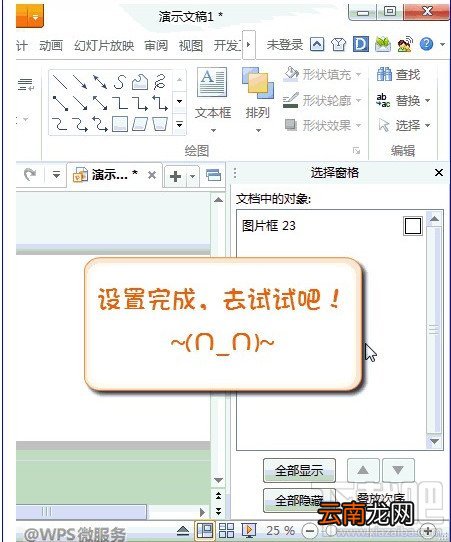Click the Text Box (文本框) icon

[212, 82]
